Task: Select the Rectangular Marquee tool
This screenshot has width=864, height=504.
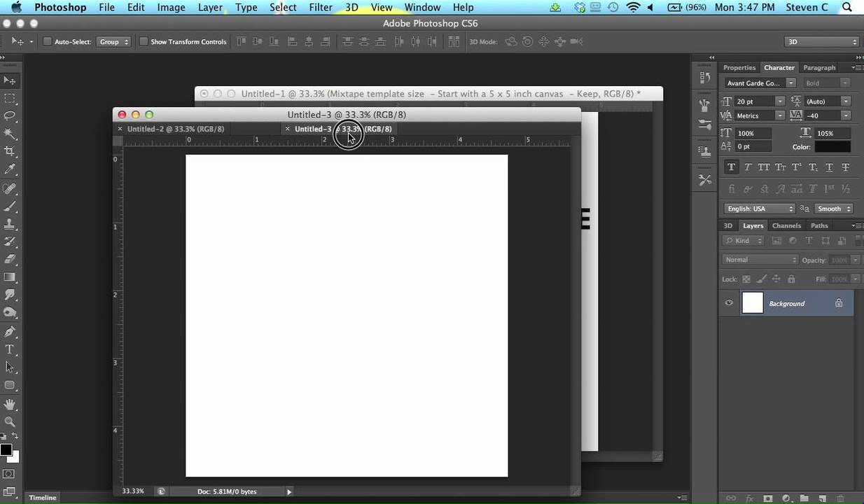Action: pyautogui.click(x=10, y=99)
